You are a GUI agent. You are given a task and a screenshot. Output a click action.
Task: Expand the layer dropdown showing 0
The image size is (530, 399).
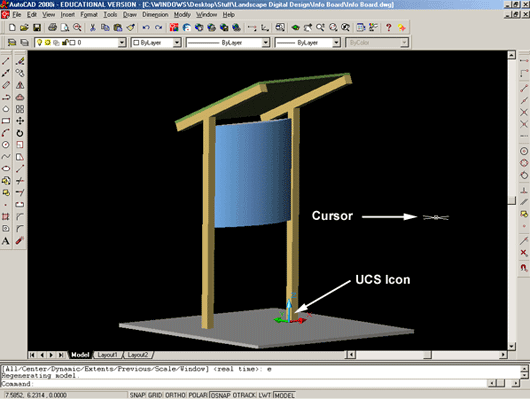[122, 43]
